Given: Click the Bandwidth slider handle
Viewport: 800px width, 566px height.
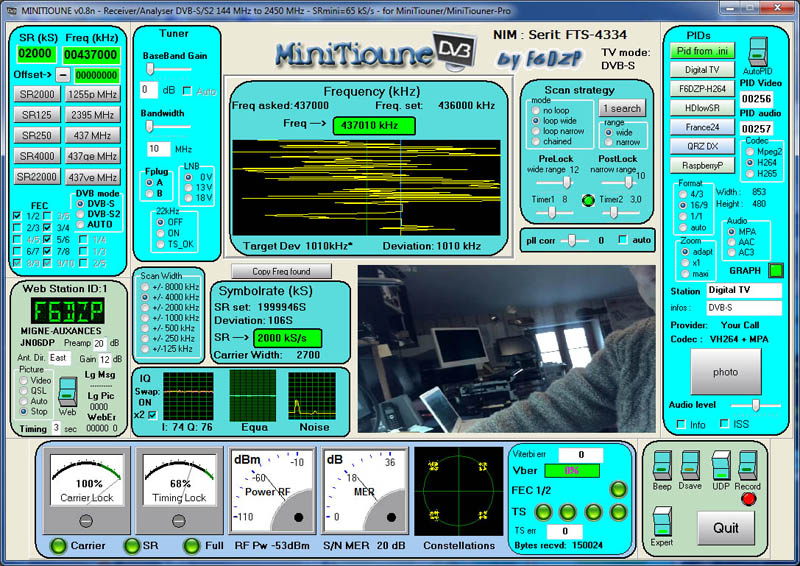Looking at the screenshot, I should 149,127.
